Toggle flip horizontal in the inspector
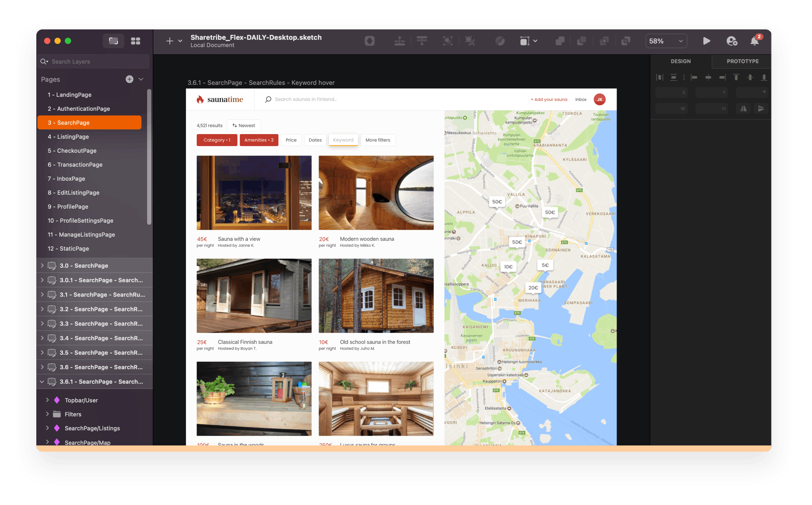This screenshot has width=812, height=505. (743, 109)
